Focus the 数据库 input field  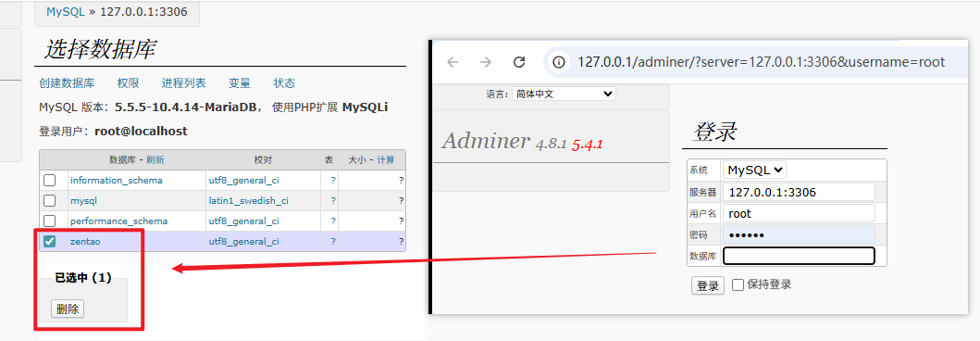800,256
